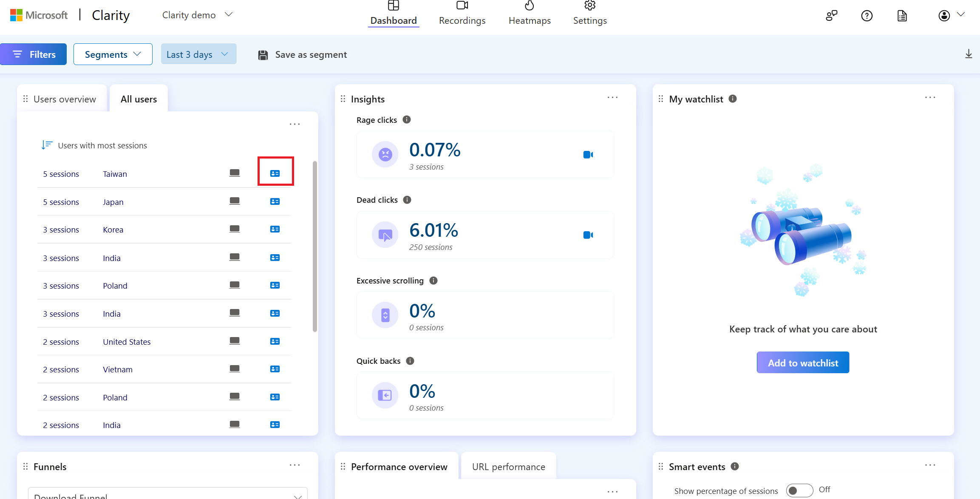Click Save as segment

click(x=303, y=54)
